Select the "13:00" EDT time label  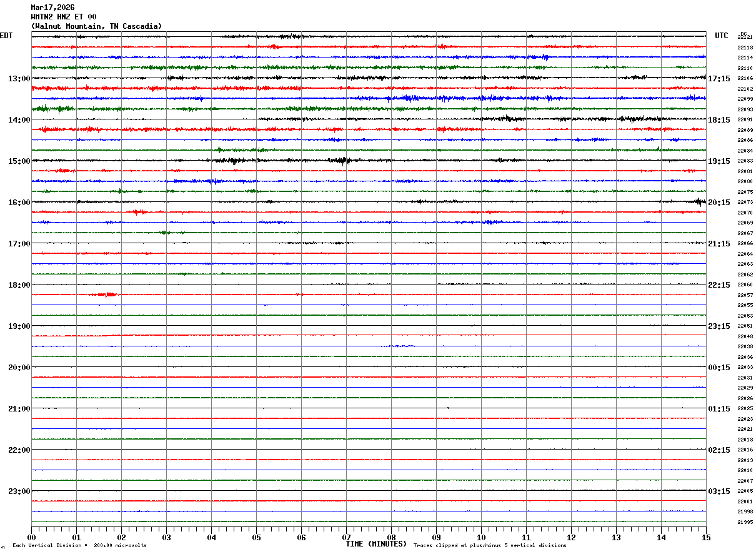pyautogui.click(x=19, y=79)
